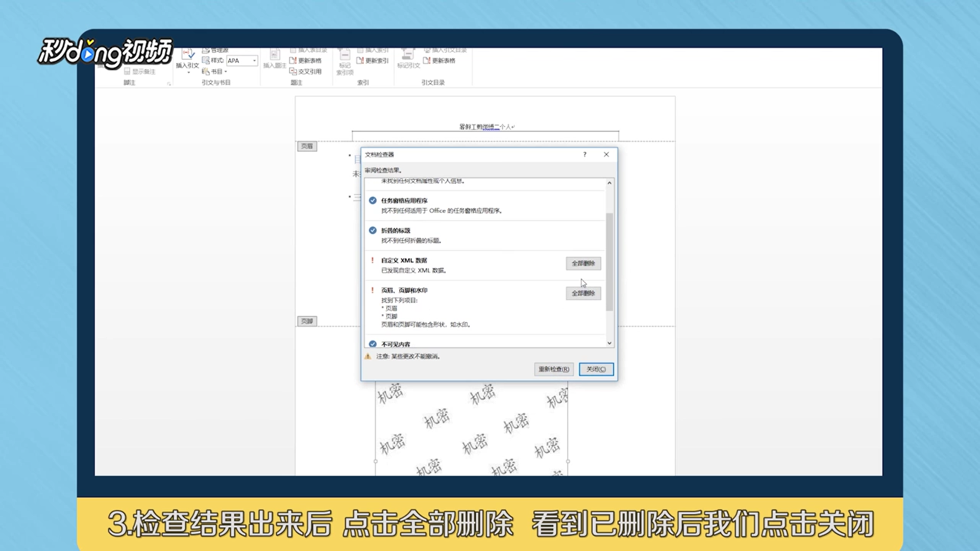Click the 交叉引用 icon

[293, 71]
